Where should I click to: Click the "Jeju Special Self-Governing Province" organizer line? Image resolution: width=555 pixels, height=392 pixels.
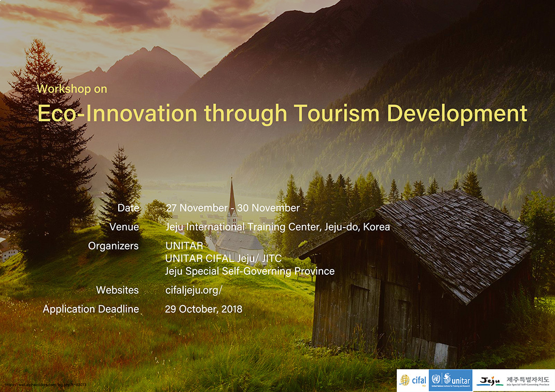(x=250, y=271)
